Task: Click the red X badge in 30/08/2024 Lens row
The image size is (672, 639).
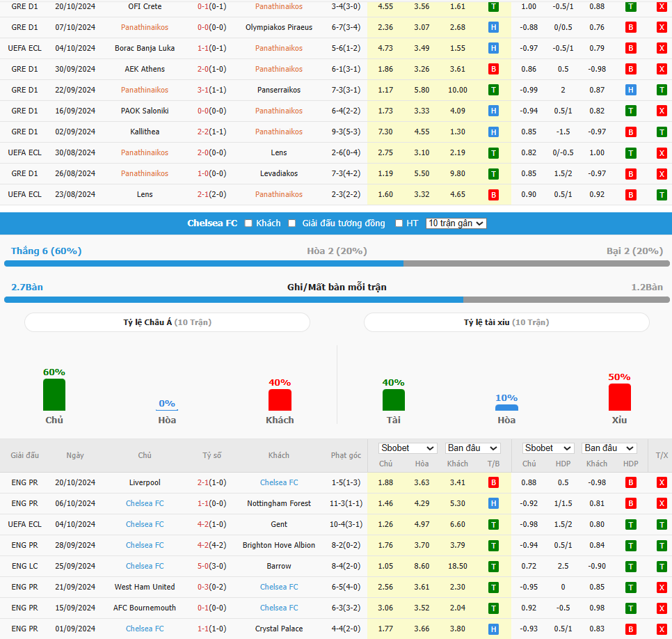Action: point(662,153)
